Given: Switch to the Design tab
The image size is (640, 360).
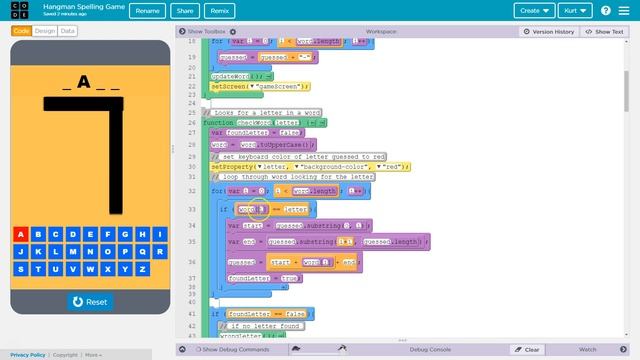Looking at the screenshot, I should 44,31.
